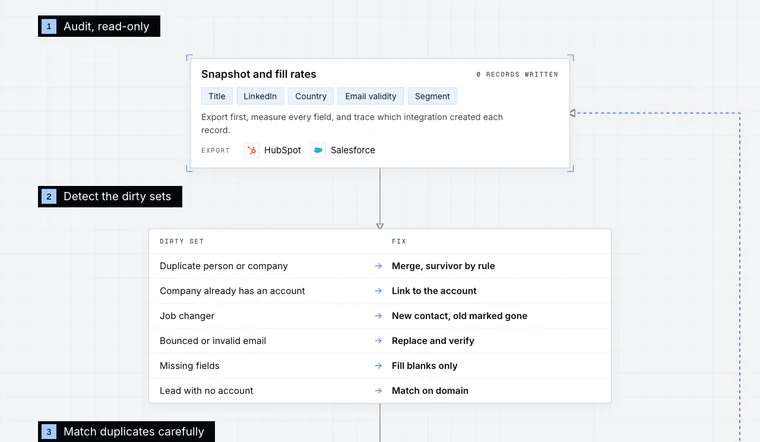Select the Email validity chip

370,96
